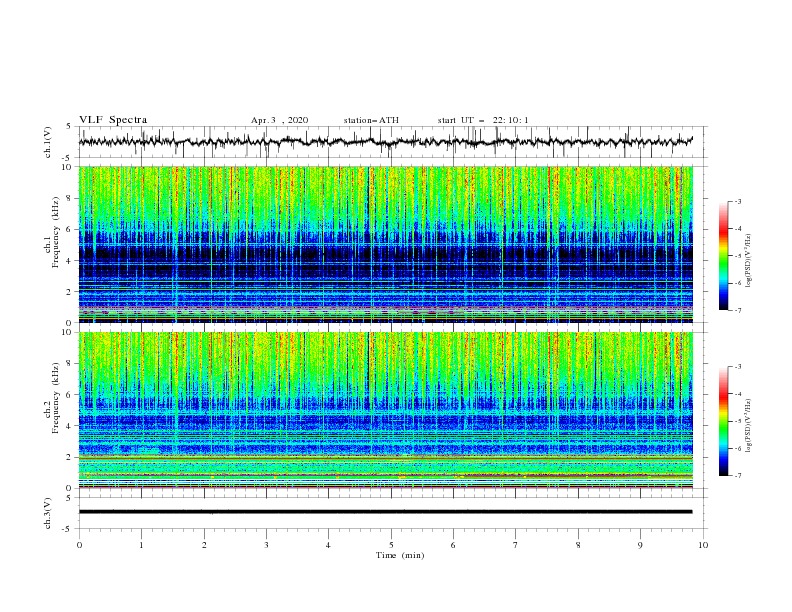This screenshot has height=612, width=792.
Task: Select the ch.2 "log(PSD)(V²/Hz)" colorbar label
Action: pyautogui.click(x=749, y=426)
